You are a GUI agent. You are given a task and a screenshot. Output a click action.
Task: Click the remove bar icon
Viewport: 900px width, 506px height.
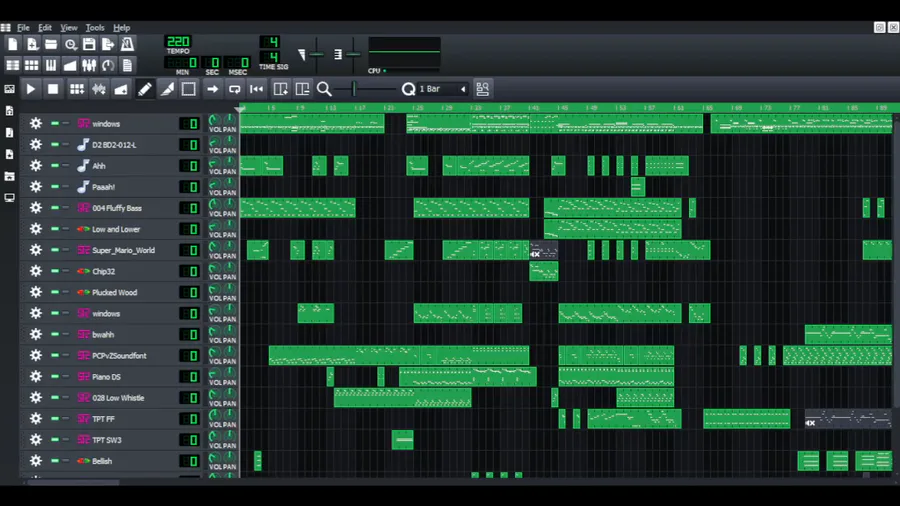(x=302, y=89)
